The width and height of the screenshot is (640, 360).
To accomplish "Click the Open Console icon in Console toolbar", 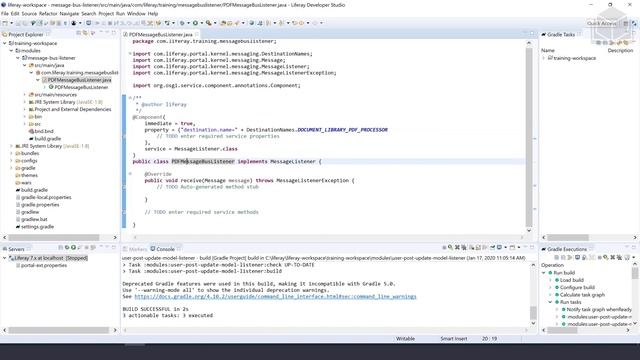I will pos(512,247).
